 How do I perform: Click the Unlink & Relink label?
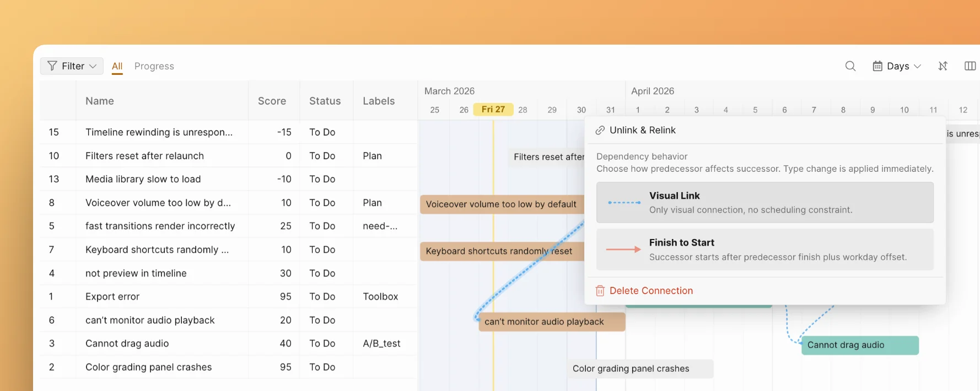tap(642, 131)
